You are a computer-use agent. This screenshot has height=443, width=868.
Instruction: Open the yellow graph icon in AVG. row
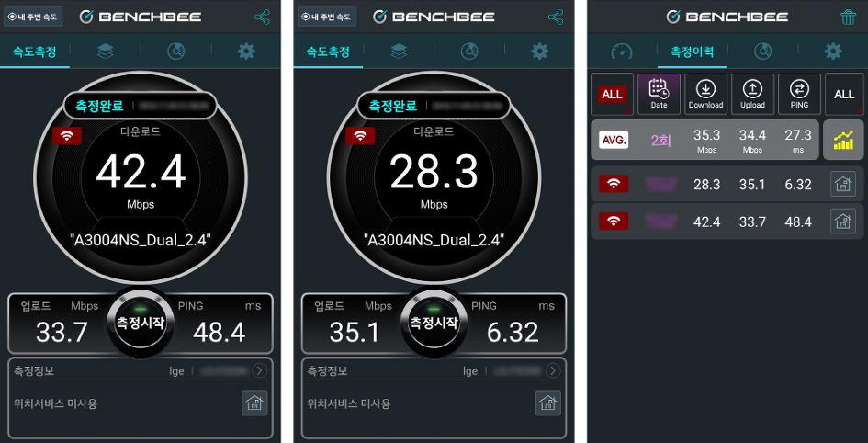(x=843, y=140)
